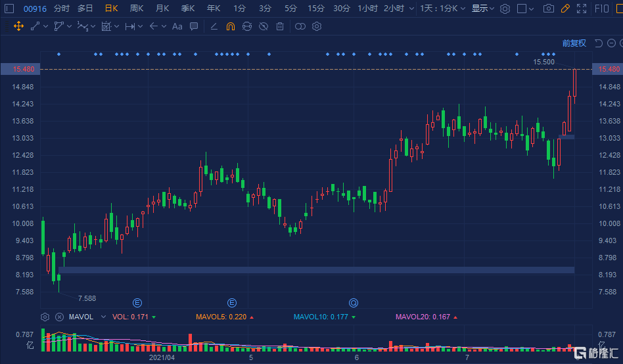Image resolution: width=623 pixels, height=364 pixels.
Task: Toggle hide-all-drawings eye icon
Action: coord(264,26)
